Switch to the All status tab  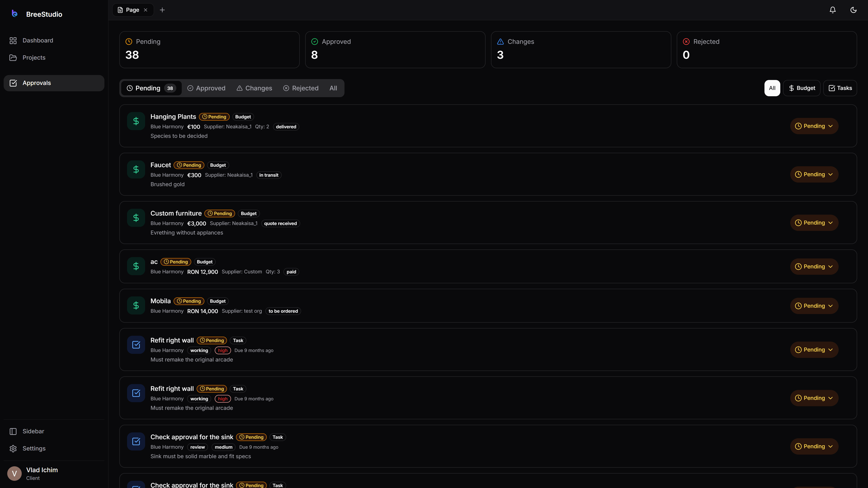point(333,88)
